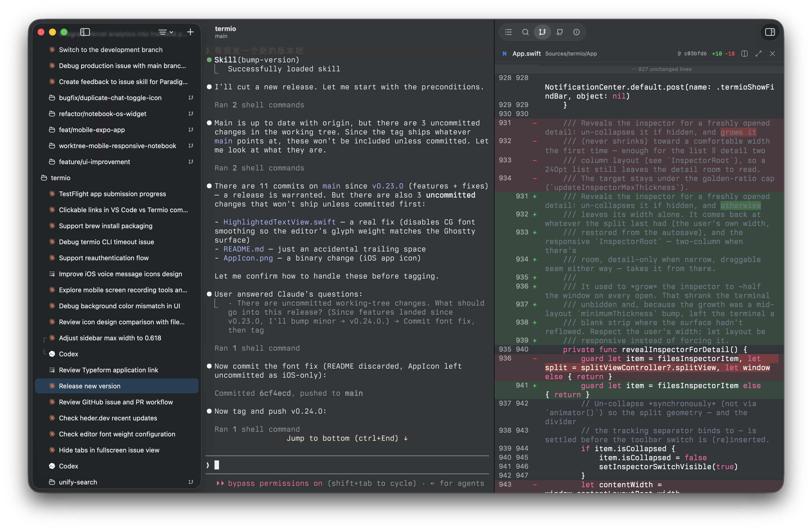Viewport: 812px width, 530px height.
Task: Click Claude icon of 'Check editor font weight configuration'
Action: click(52, 434)
